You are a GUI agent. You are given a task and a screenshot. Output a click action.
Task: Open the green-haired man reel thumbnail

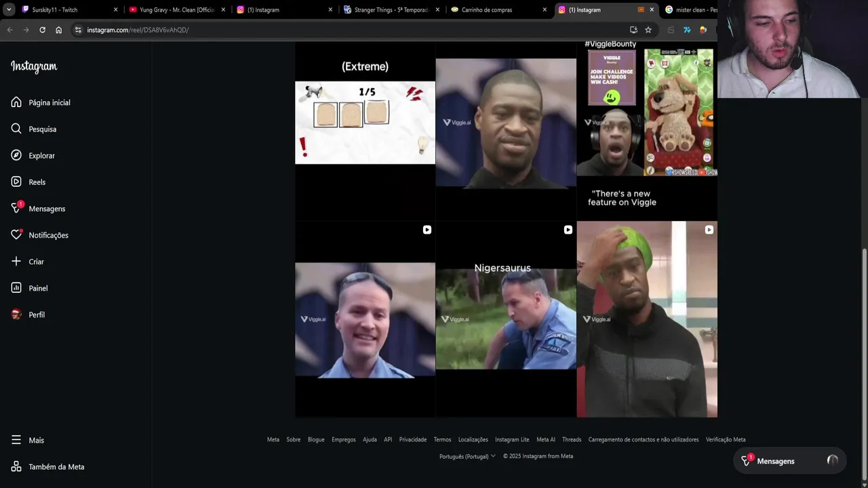pyautogui.click(x=647, y=319)
